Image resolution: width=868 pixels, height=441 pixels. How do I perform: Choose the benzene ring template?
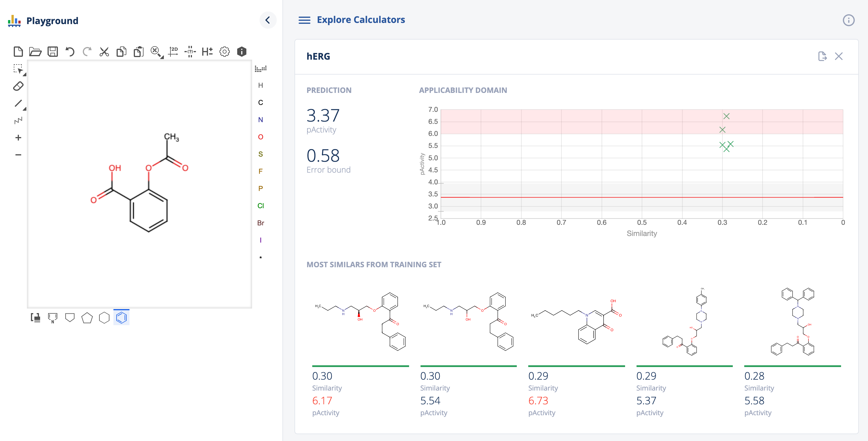point(121,318)
